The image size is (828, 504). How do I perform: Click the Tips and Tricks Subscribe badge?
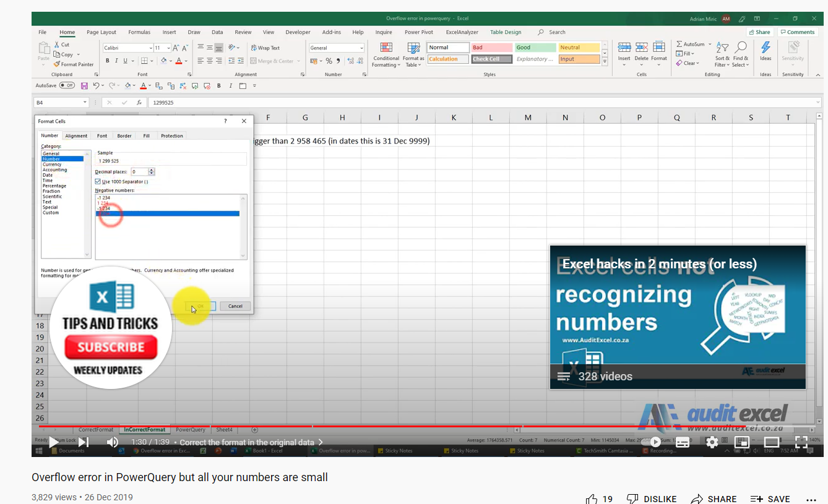111,328
